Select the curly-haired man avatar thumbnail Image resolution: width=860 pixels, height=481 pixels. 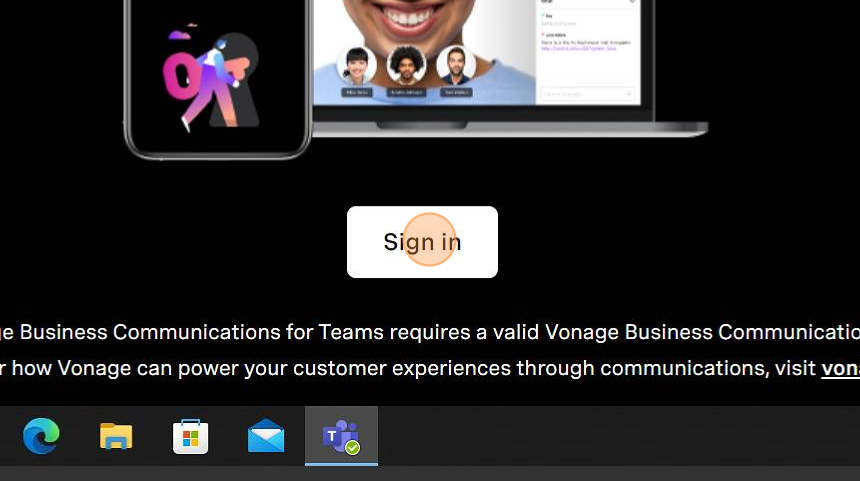click(406, 65)
